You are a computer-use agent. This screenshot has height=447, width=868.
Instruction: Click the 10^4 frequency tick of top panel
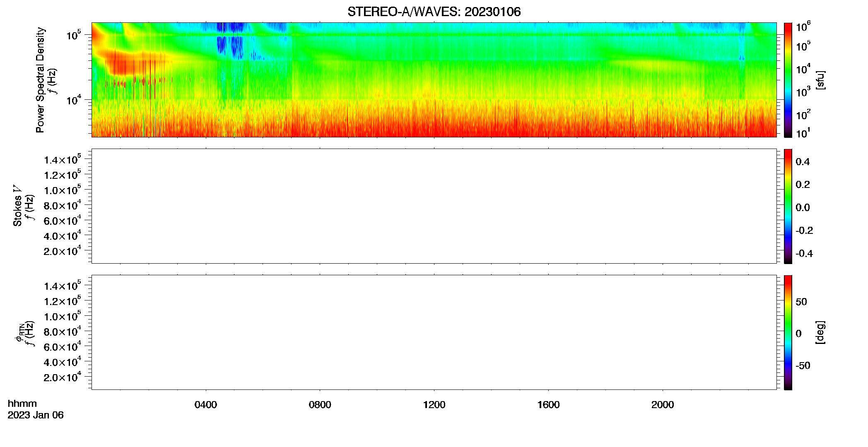pos(73,100)
